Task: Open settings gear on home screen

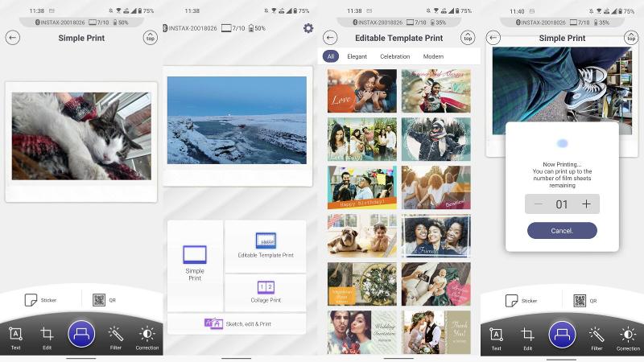Action: [308, 28]
